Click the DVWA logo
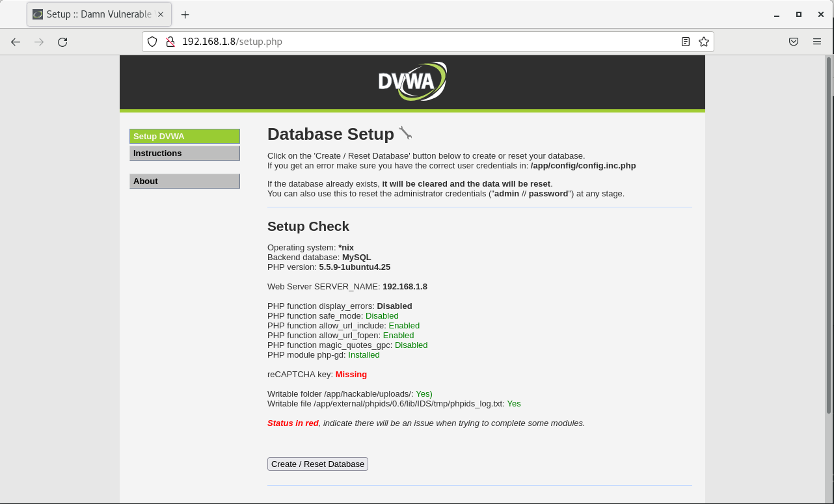Viewport: 834px width, 504px height. (x=412, y=81)
